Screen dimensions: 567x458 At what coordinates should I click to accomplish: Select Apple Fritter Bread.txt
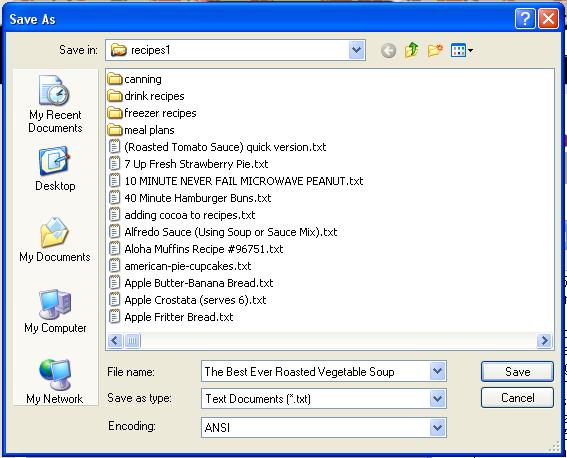click(171, 317)
